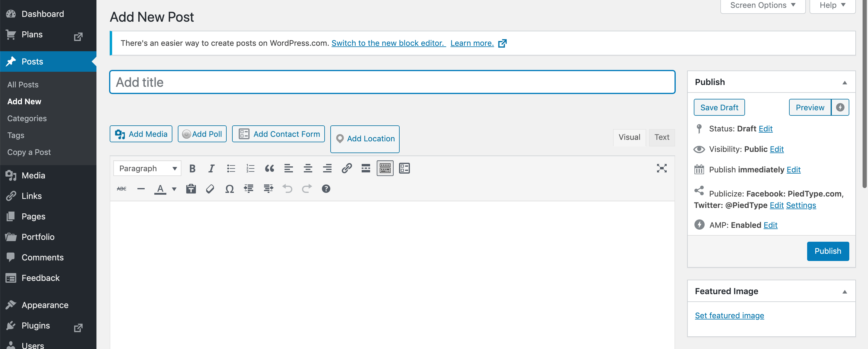The height and width of the screenshot is (349, 868).
Task: Apply italic formatting
Action: [x=211, y=168]
